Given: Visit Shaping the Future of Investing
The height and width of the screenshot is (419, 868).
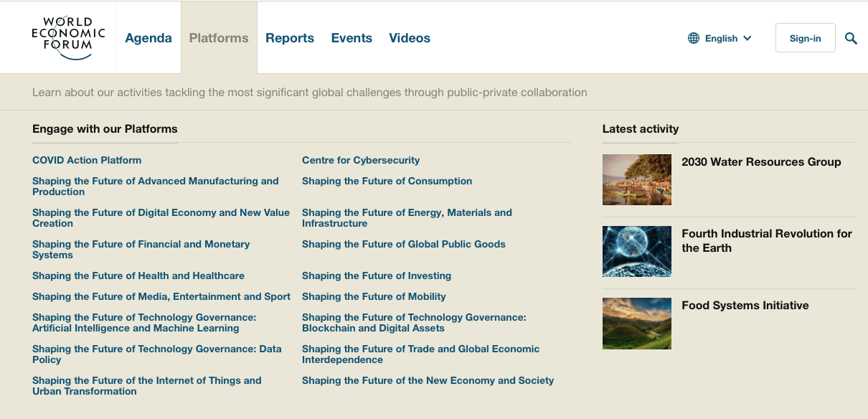Looking at the screenshot, I should tap(377, 276).
